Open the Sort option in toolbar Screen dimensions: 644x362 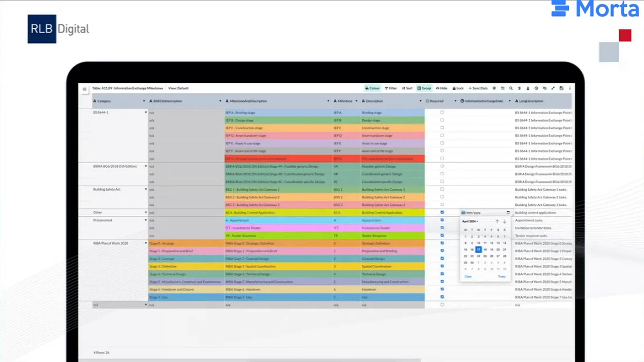click(x=407, y=88)
